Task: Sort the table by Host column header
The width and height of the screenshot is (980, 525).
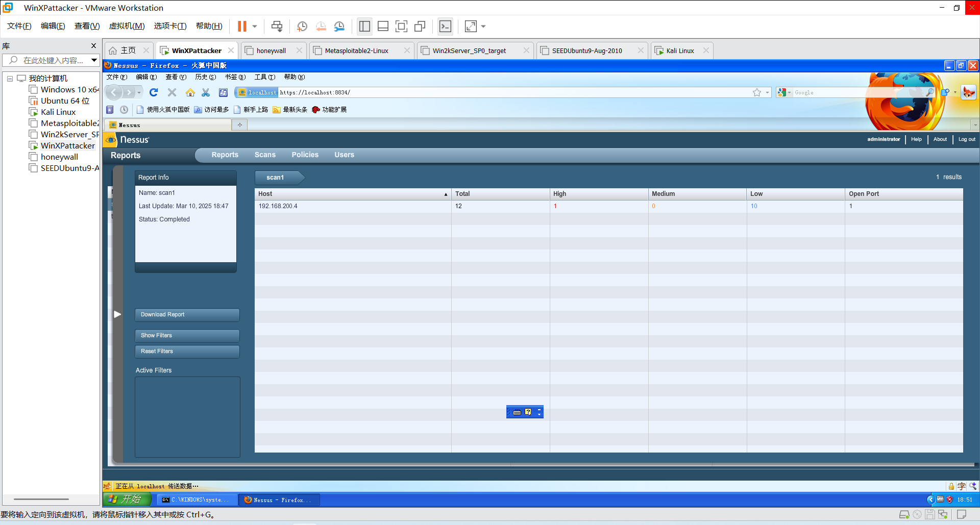Action: pos(353,194)
